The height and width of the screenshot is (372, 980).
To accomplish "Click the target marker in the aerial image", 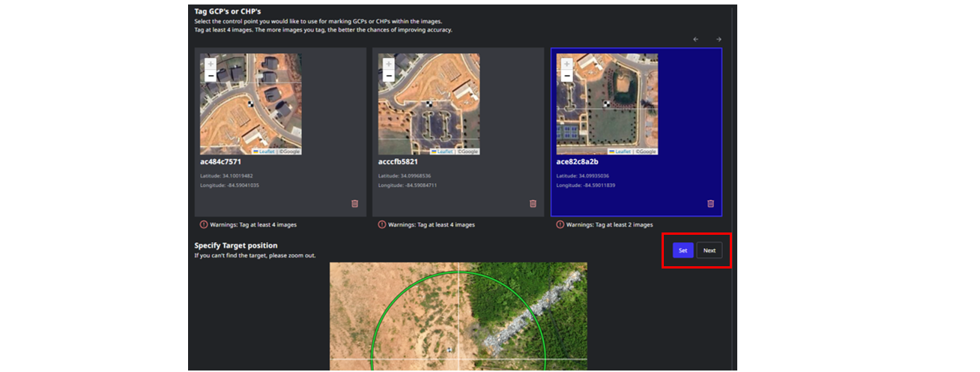I will [x=449, y=349].
